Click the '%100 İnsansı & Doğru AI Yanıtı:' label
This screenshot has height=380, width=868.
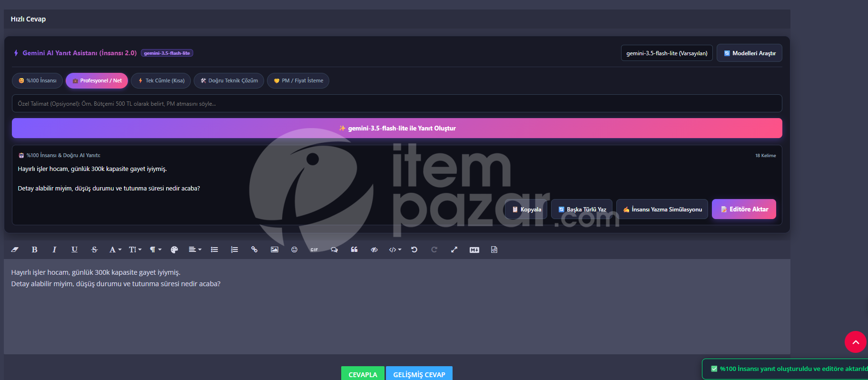[63, 155]
